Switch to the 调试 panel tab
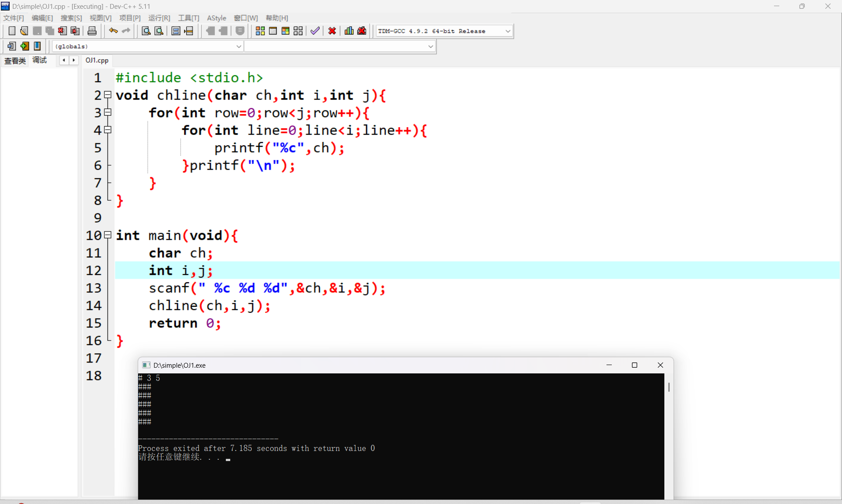842x504 pixels. coord(39,60)
